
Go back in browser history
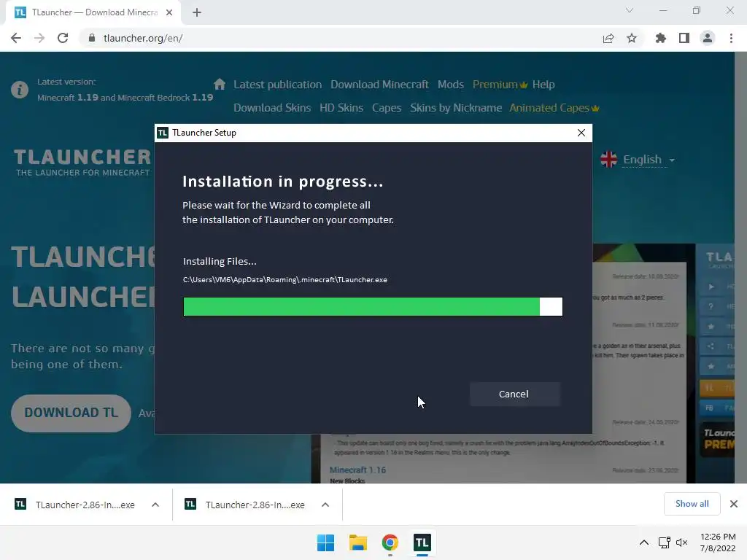[16, 38]
